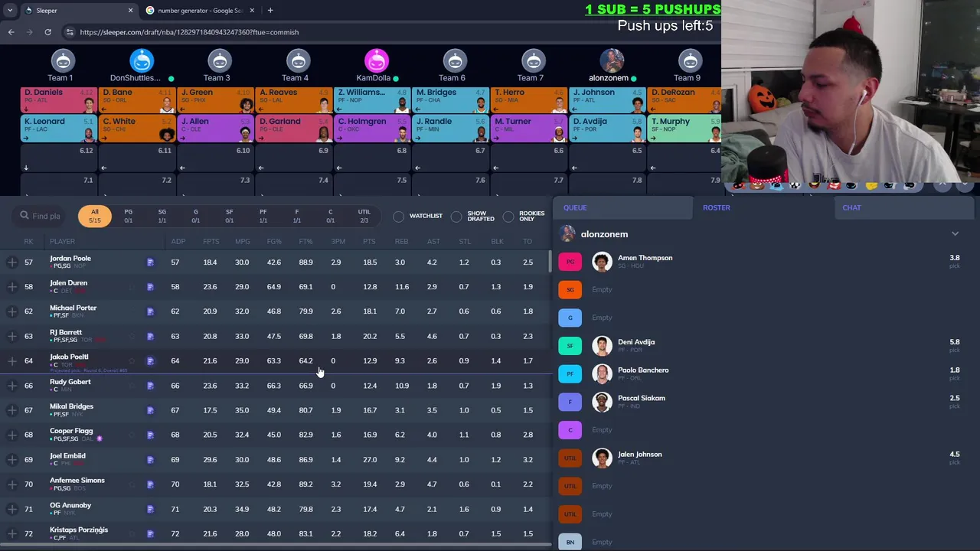
Task: Open the D. Bane draft pick card
Action: pyautogui.click(x=136, y=99)
